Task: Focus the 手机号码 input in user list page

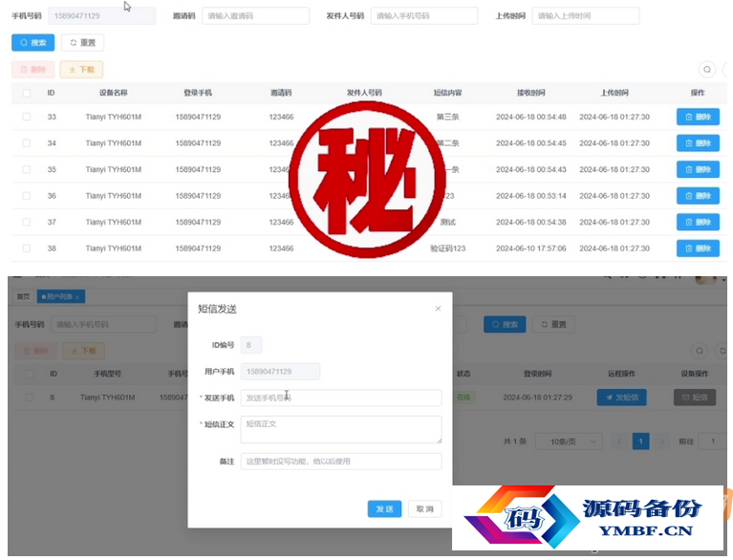Action: pos(103,324)
